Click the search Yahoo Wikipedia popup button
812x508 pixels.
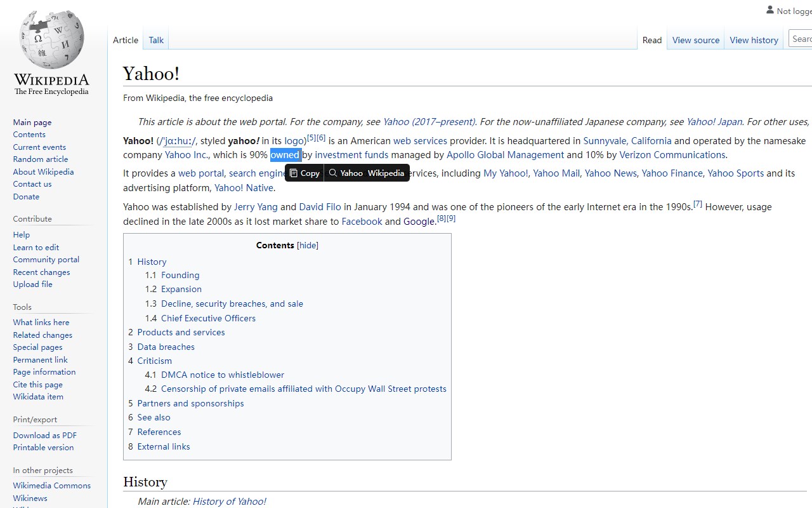[367, 173]
